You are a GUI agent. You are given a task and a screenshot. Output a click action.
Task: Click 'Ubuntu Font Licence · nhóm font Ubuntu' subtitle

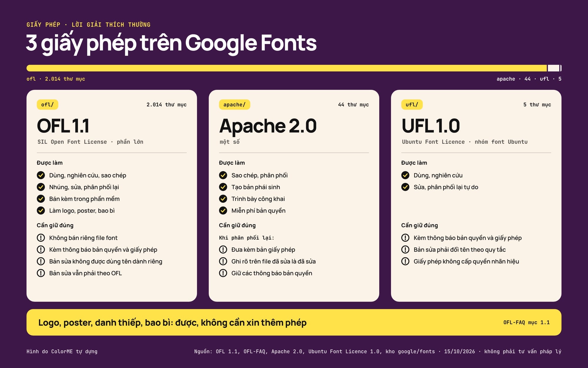[x=465, y=142]
